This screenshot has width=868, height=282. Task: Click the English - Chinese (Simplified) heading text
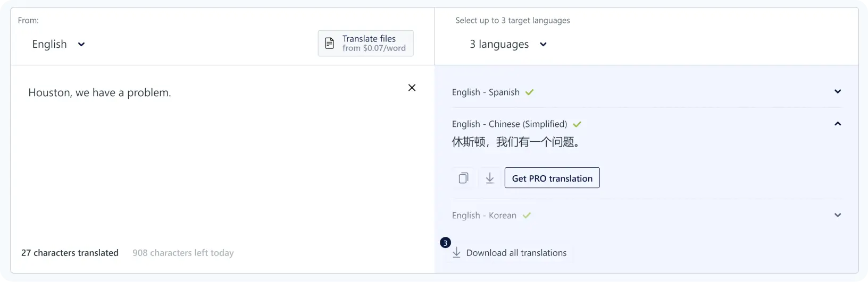(x=510, y=124)
